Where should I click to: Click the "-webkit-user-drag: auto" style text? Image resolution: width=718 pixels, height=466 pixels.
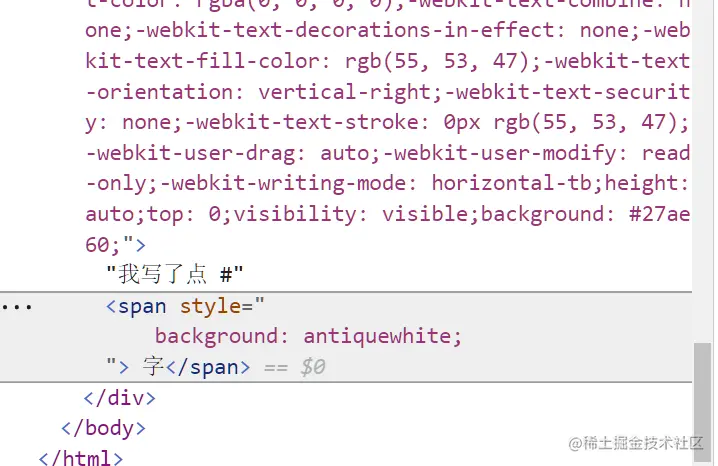pos(233,153)
